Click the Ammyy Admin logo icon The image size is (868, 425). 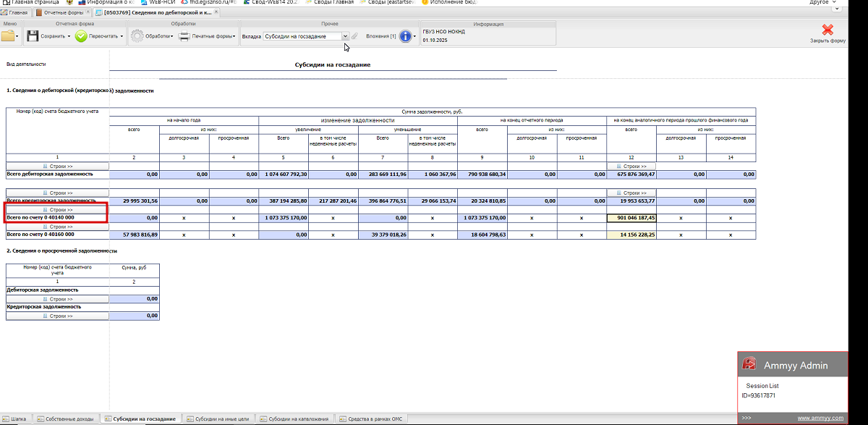[x=751, y=364]
